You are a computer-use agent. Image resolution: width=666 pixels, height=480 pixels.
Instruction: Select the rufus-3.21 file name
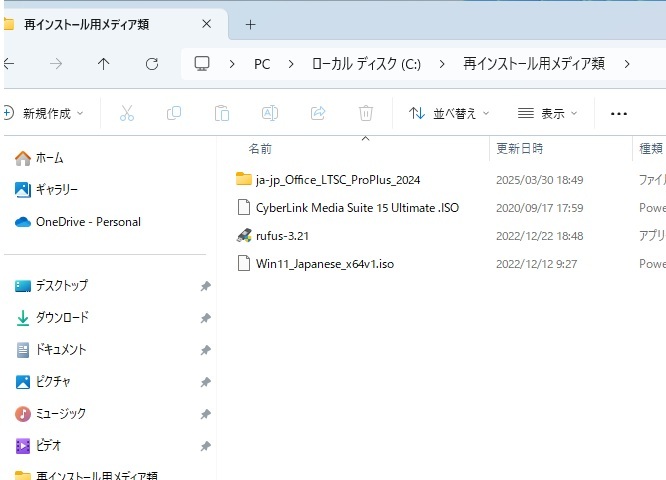tap(282, 236)
